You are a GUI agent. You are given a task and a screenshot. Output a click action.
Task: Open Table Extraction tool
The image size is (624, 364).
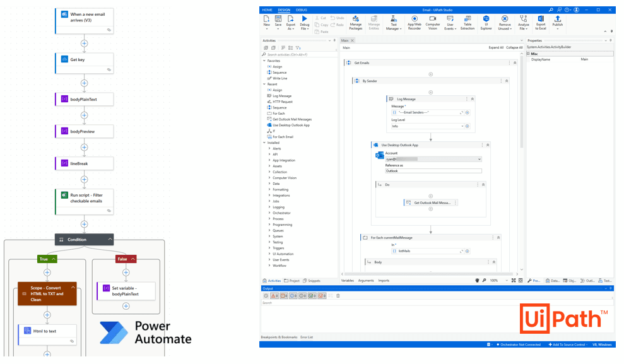[468, 20]
